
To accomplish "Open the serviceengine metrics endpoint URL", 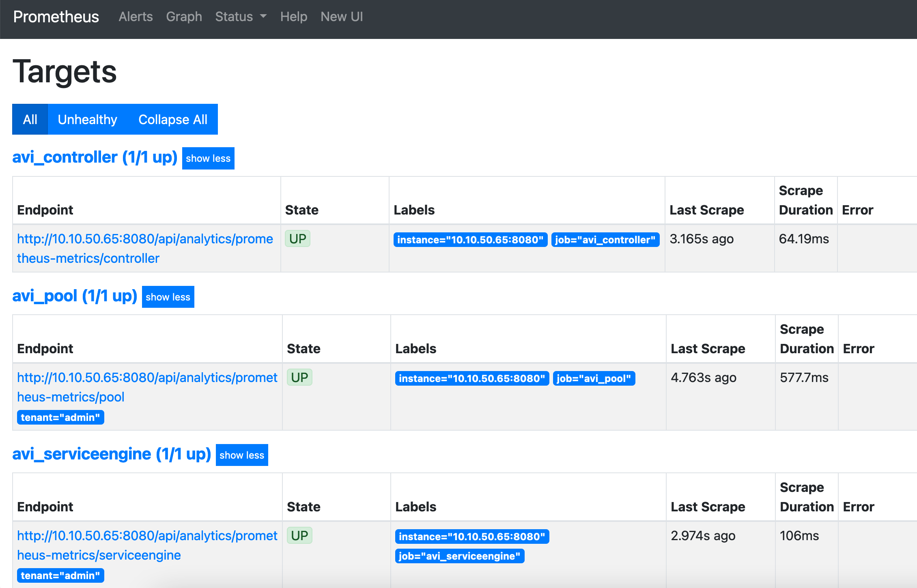I will (x=147, y=545).
